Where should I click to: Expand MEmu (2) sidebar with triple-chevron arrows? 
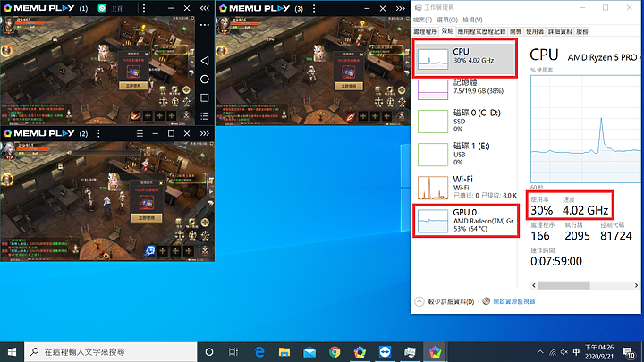pos(205,133)
